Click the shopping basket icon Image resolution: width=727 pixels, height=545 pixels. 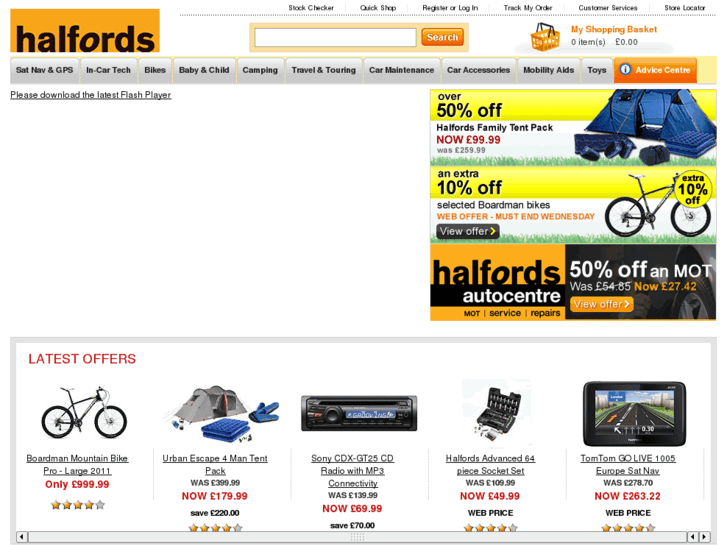545,37
